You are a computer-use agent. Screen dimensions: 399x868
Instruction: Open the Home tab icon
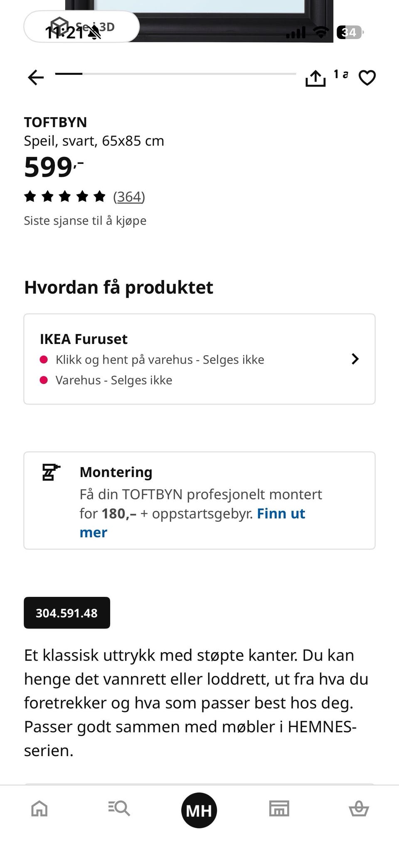[x=39, y=809]
